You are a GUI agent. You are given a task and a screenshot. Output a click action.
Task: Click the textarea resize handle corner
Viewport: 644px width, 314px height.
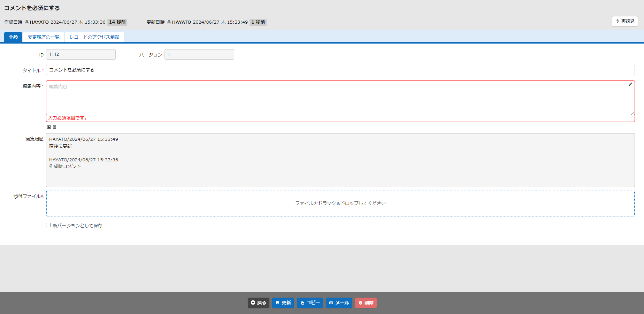click(632, 113)
